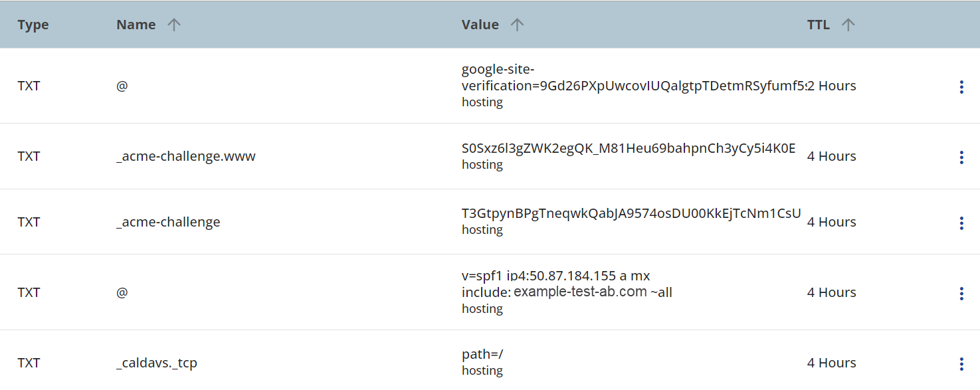Open options menu for _acme-challenge.www record
Viewport: 980px width, 390px height.
(x=961, y=157)
